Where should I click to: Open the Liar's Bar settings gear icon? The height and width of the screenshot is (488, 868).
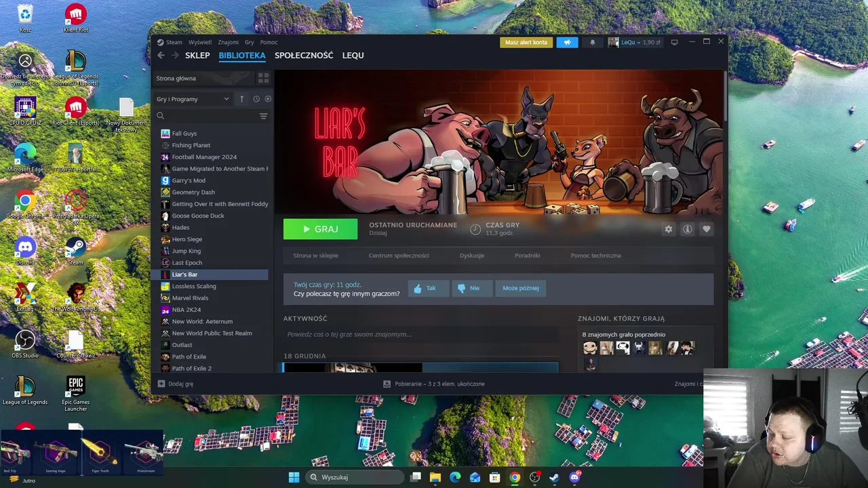point(668,229)
